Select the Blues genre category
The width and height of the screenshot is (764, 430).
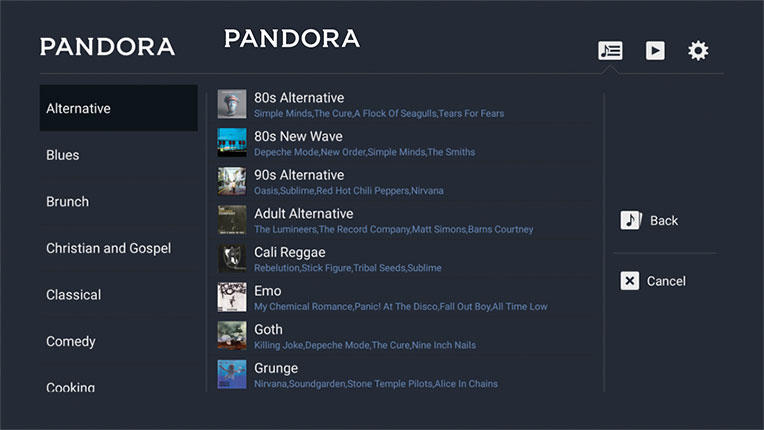click(63, 155)
